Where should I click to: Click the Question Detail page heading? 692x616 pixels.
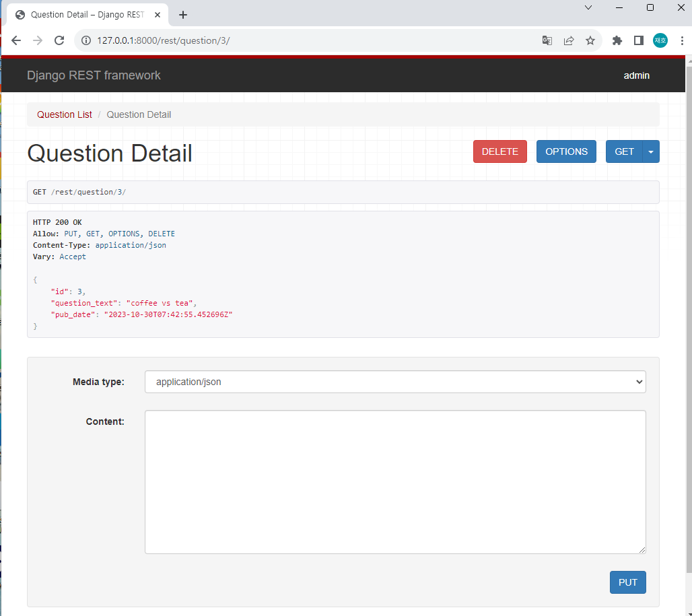point(110,153)
